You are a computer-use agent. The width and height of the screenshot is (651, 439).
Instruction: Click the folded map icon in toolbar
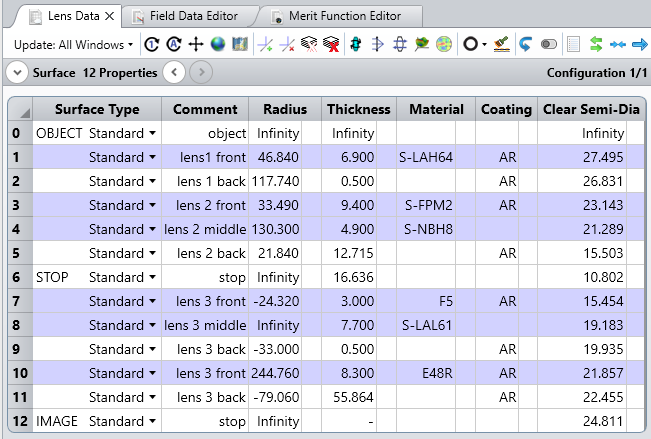point(240,44)
